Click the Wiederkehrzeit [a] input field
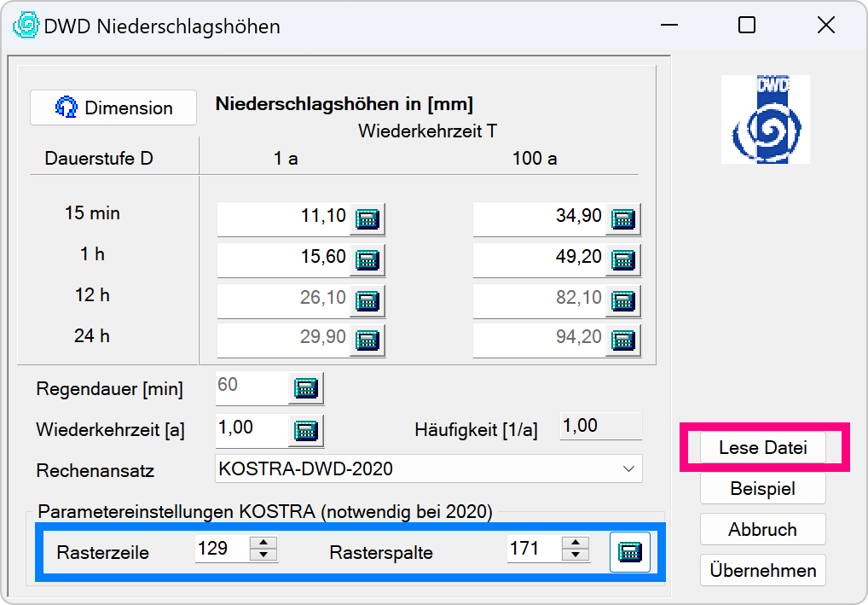Image resolution: width=868 pixels, height=605 pixels. [250, 429]
